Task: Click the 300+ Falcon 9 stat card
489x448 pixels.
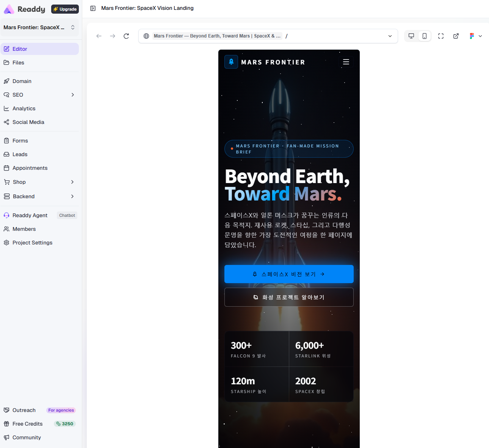Action: coord(257,349)
